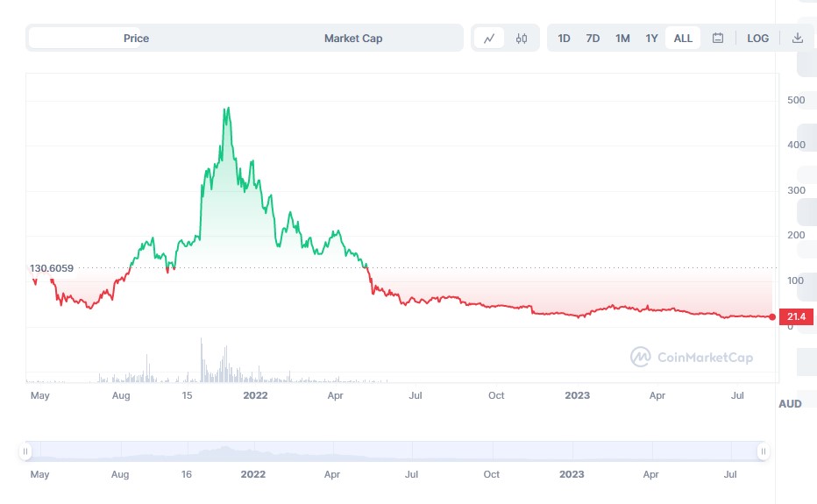Image resolution: width=817 pixels, height=504 pixels.
Task: Set time range to 1M
Action: (622, 39)
